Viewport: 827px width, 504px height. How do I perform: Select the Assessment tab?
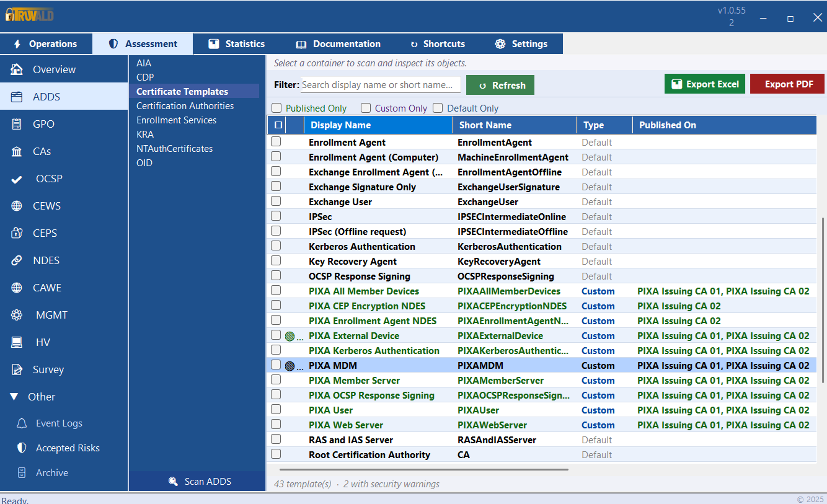143,44
